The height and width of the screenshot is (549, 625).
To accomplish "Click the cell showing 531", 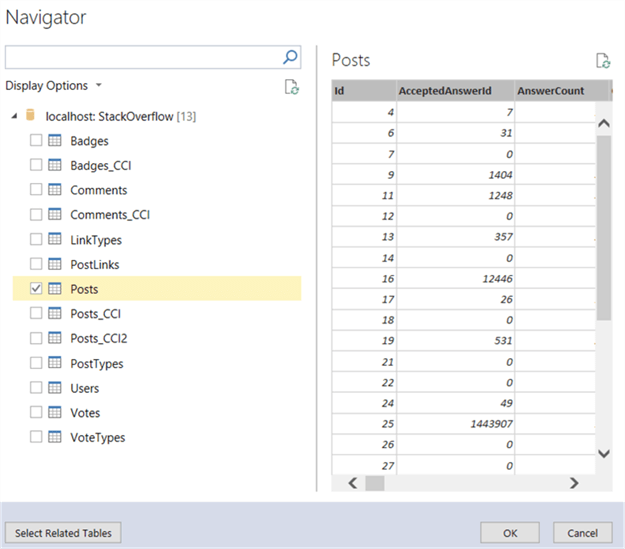I will click(455, 340).
